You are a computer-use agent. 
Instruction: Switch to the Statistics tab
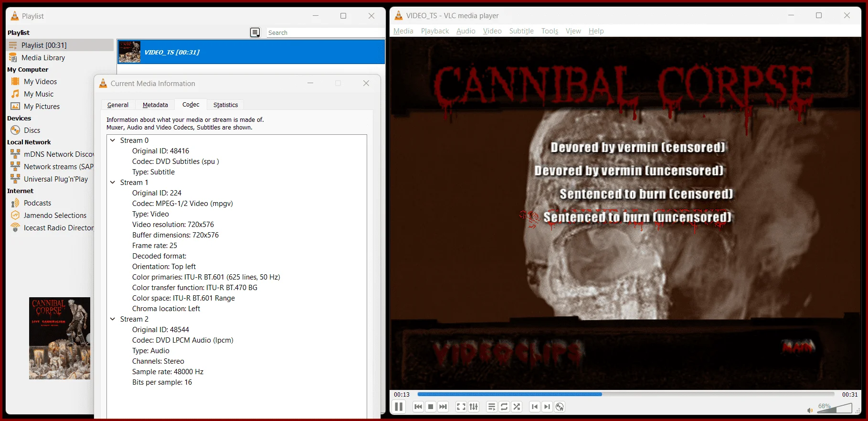(225, 105)
